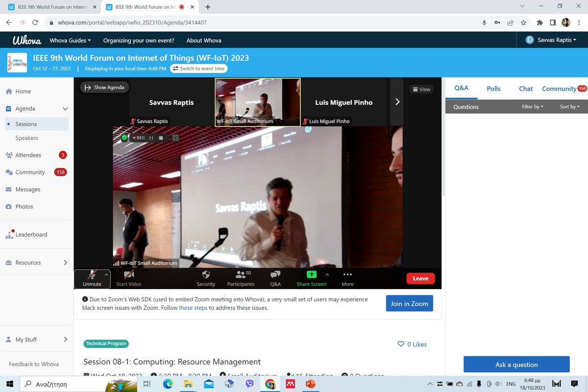Select Luis Miguel Pinho participant tile

coord(343,102)
